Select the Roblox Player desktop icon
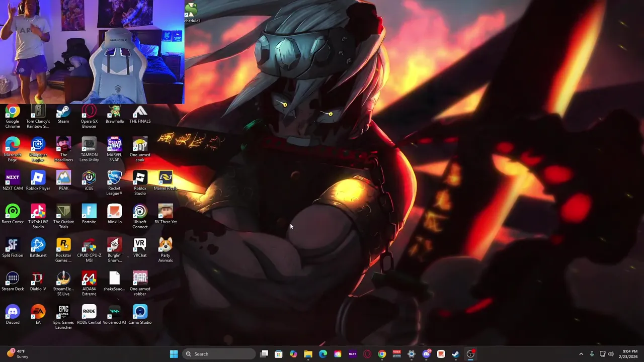This screenshot has width=644, height=362. pos(38,181)
